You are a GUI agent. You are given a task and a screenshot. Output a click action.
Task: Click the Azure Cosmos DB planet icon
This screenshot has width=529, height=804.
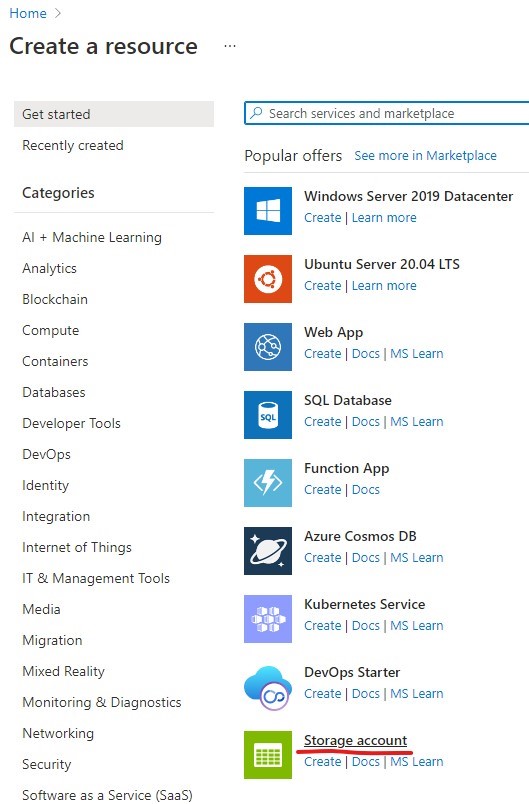268,551
